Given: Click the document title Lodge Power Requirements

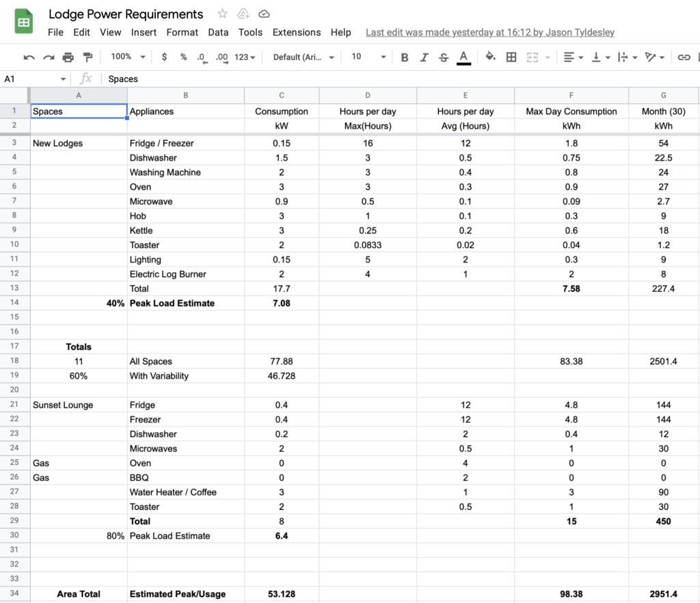Looking at the screenshot, I should tap(126, 14).
